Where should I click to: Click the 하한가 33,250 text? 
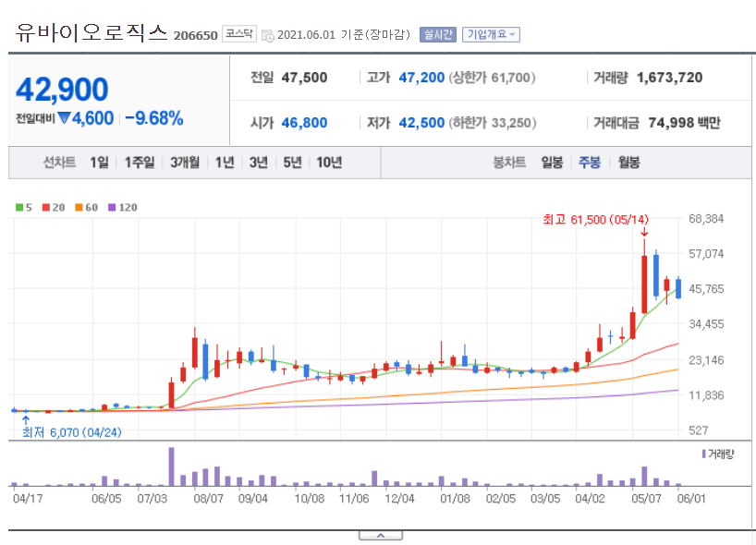click(493, 123)
